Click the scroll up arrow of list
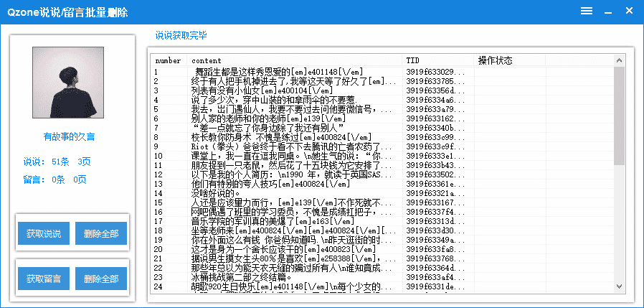Image resolution: width=644 pixels, height=308 pixels. coord(620,60)
